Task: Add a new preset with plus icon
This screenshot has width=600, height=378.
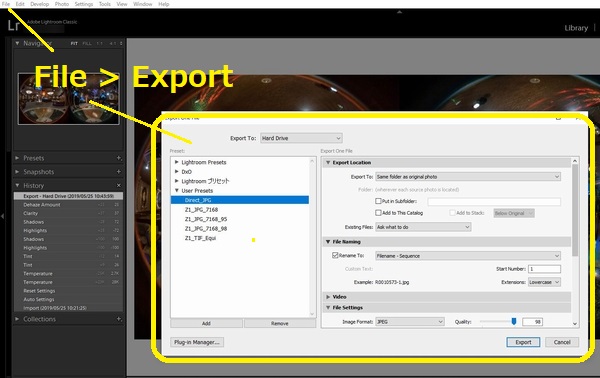Action: [119, 158]
